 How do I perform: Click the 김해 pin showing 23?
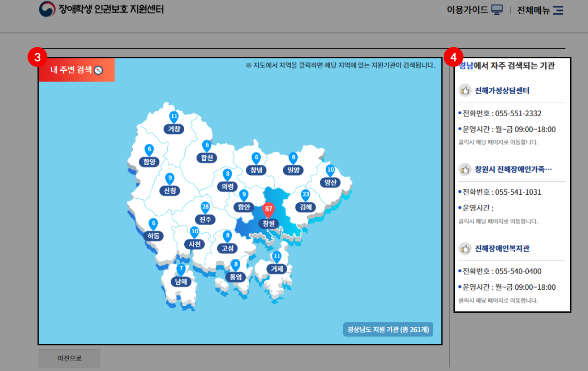click(x=305, y=202)
